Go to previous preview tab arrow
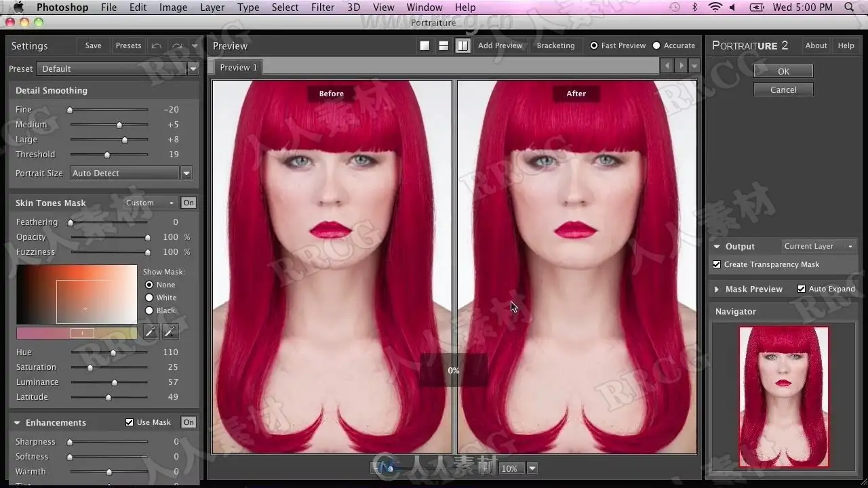This screenshot has height=488, width=868. pos(667,66)
